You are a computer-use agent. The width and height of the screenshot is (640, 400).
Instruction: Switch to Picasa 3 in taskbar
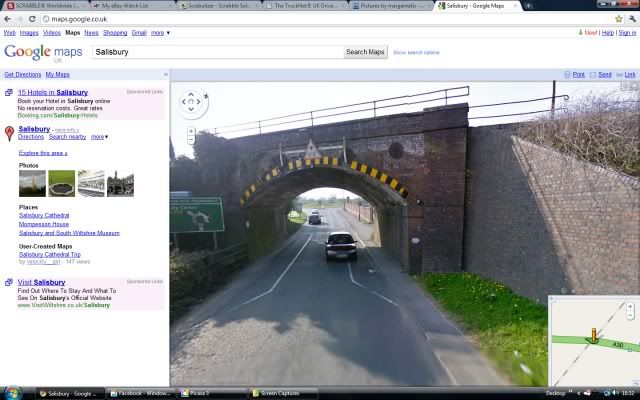(x=212, y=393)
